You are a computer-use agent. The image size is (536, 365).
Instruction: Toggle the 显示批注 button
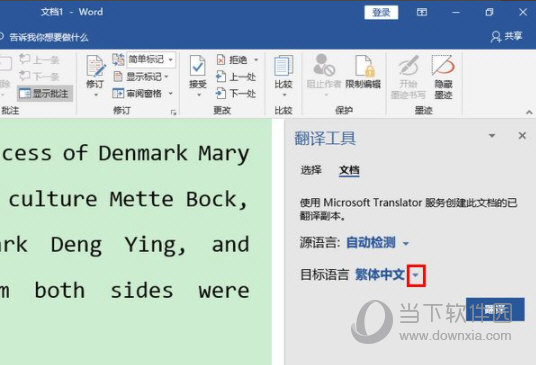coord(44,93)
